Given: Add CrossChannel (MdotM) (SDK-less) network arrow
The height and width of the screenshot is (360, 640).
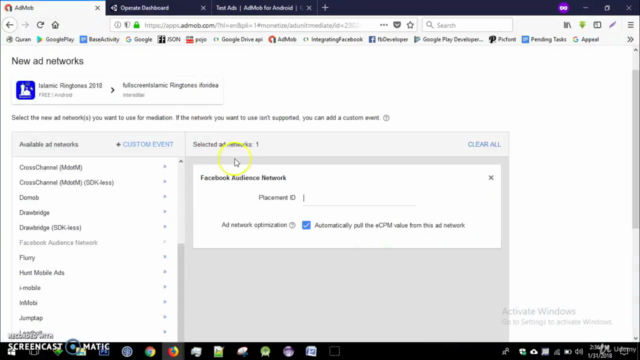Looking at the screenshot, I should (x=165, y=182).
